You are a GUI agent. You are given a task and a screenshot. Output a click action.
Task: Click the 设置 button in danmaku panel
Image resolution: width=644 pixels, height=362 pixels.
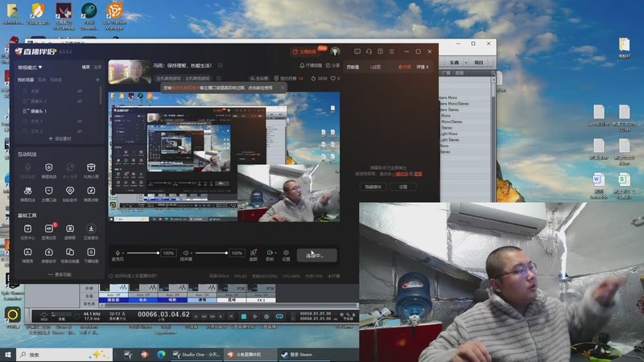tap(403, 187)
